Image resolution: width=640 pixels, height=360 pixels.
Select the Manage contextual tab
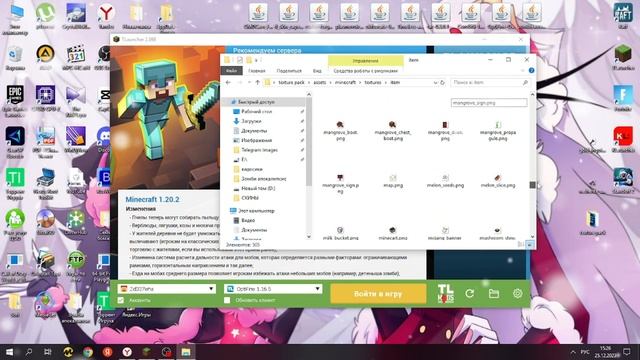tap(366, 61)
